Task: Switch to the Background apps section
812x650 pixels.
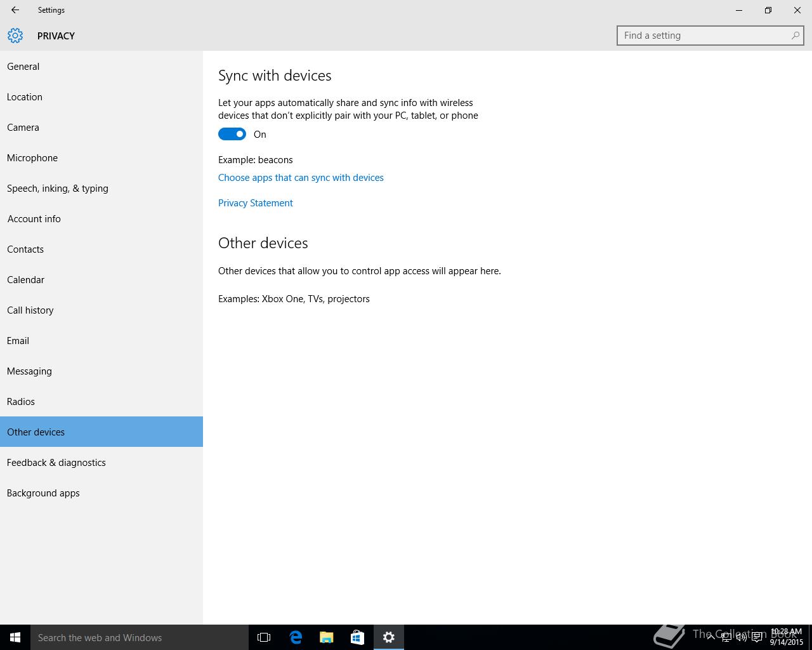Action: pyautogui.click(x=43, y=493)
